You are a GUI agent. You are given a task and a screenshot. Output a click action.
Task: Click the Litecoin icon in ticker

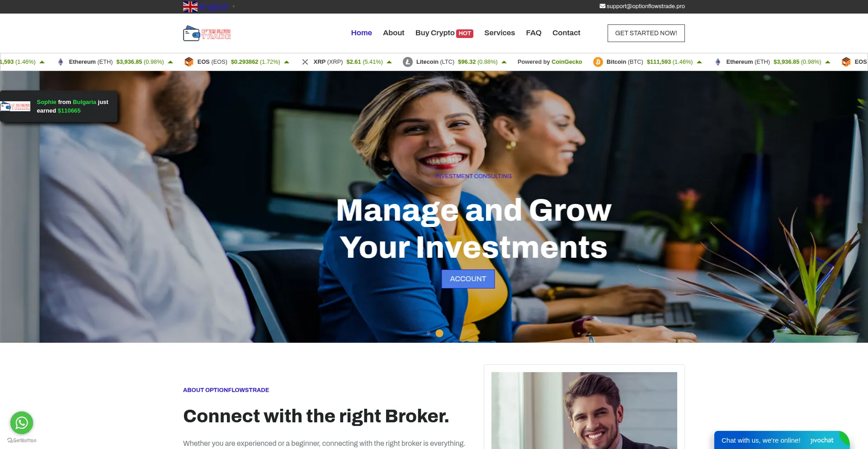click(x=408, y=62)
